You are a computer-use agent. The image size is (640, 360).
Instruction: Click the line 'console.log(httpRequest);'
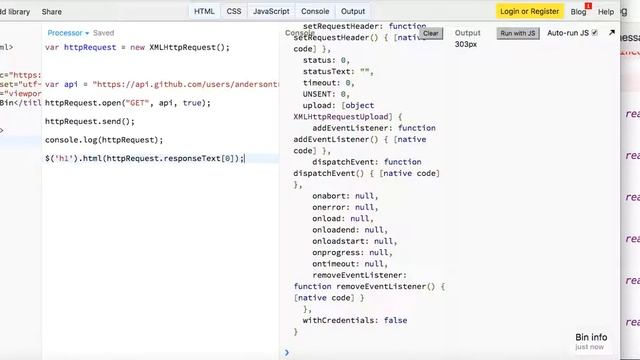(104, 140)
